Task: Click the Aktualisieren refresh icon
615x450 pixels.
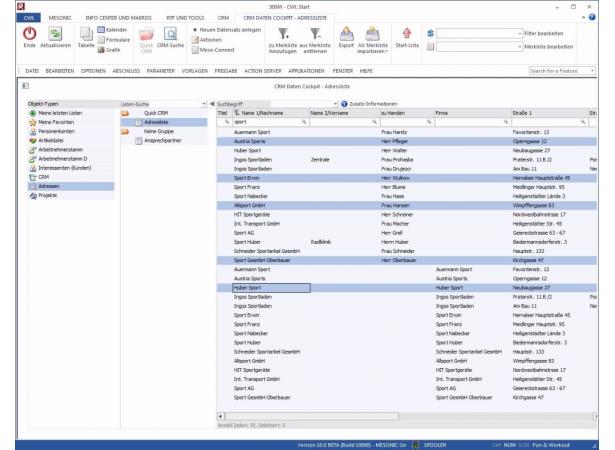Action: coord(55,34)
